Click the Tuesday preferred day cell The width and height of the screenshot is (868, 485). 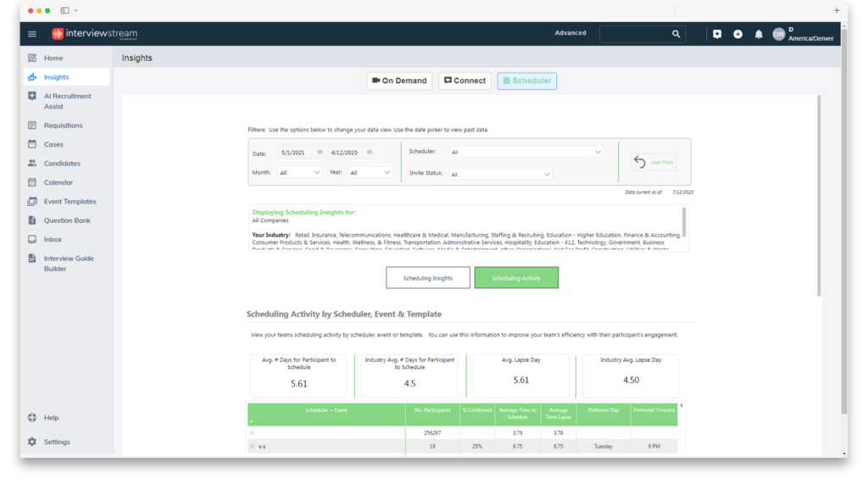604,446
